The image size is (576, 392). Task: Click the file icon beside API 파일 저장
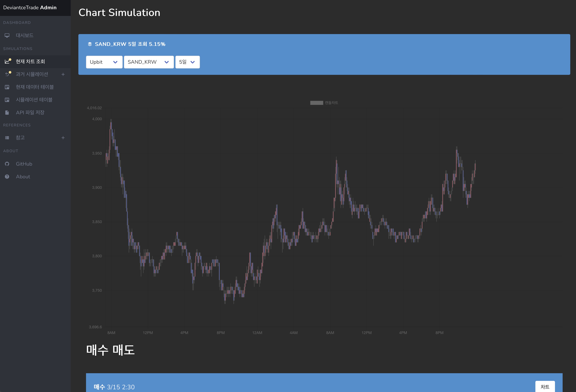coord(7,113)
